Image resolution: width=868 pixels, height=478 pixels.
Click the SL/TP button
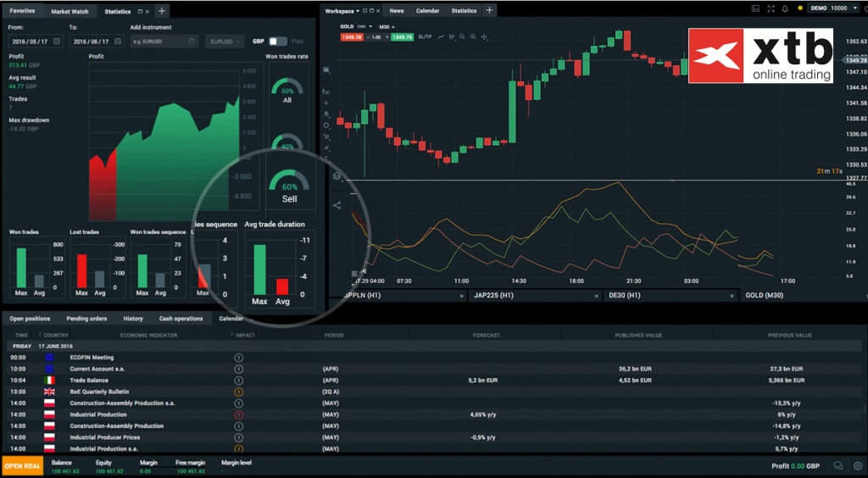pos(425,37)
